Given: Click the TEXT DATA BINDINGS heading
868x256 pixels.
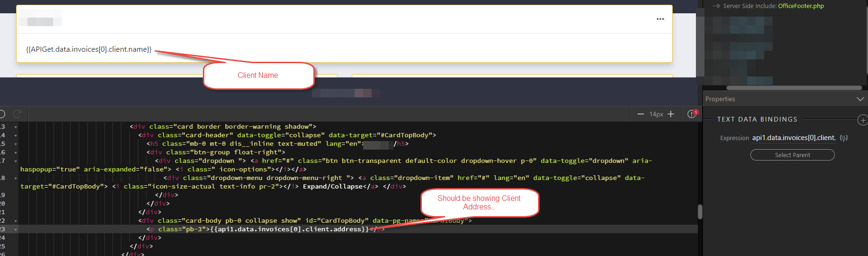Looking at the screenshot, I should click(757, 120).
